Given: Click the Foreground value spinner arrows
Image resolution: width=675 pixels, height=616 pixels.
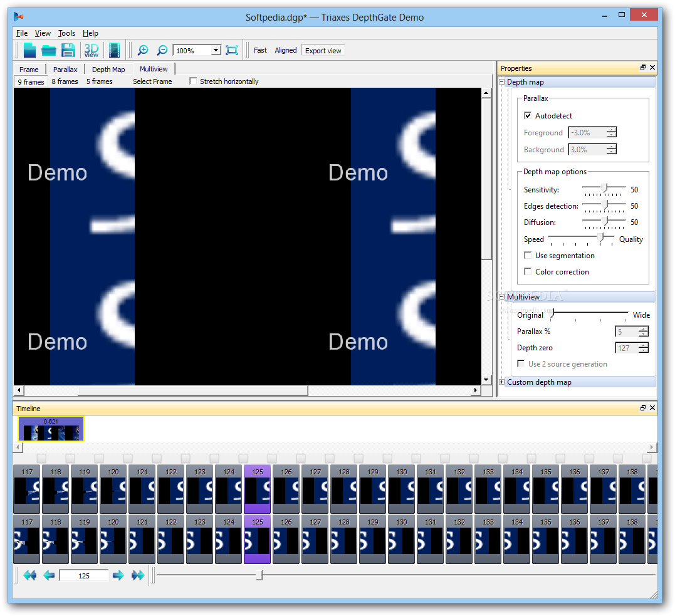Looking at the screenshot, I should coord(612,133).
